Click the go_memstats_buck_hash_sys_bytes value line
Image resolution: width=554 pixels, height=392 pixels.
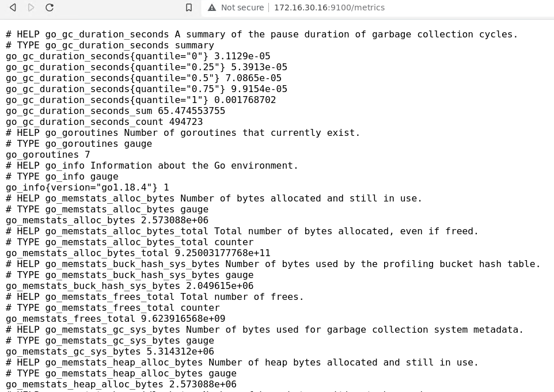[x=130, y=286]
